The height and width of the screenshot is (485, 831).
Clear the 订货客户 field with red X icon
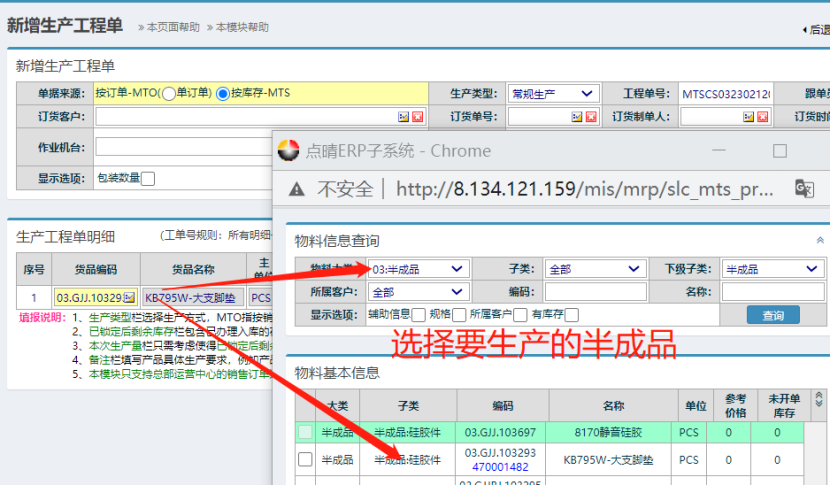point(418,117)
